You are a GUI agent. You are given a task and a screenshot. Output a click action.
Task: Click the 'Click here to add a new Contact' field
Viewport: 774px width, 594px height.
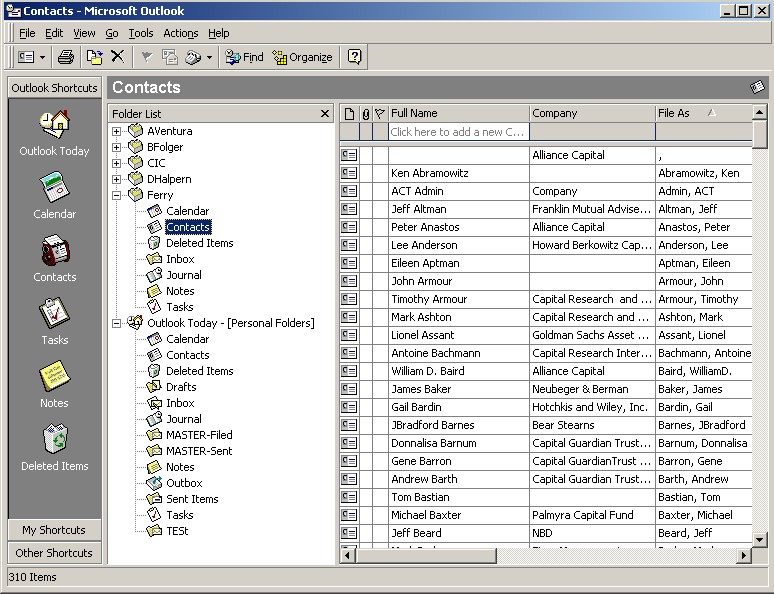[x=459, y=132]
